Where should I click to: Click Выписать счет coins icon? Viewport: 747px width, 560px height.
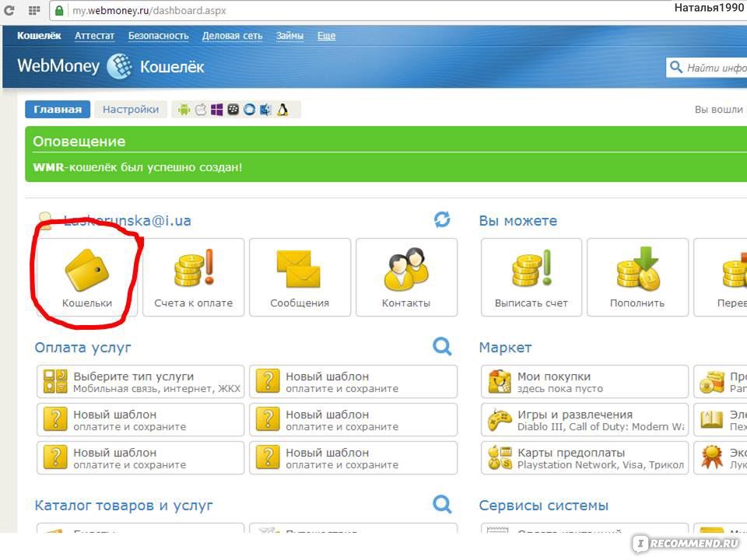click(x=531, y=268)
